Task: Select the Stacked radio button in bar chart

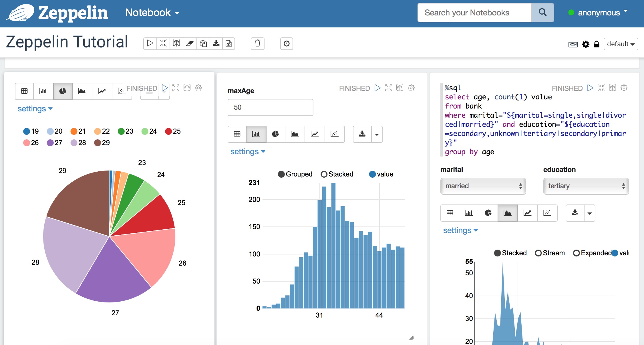Action: 322,174
